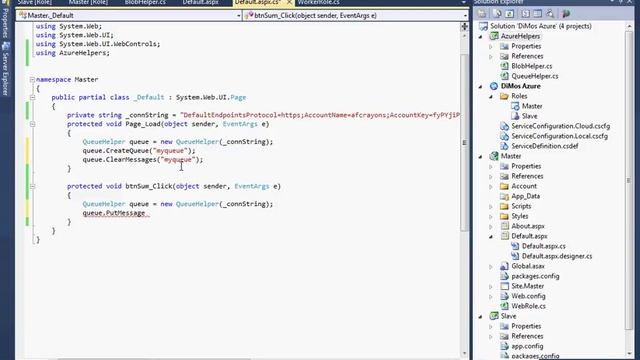Expand the Global.asax node

(491, 267)
